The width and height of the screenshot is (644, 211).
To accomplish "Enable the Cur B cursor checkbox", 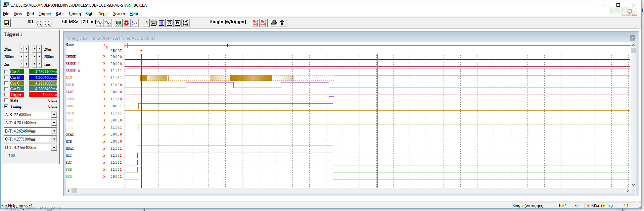I will [6, 77].
